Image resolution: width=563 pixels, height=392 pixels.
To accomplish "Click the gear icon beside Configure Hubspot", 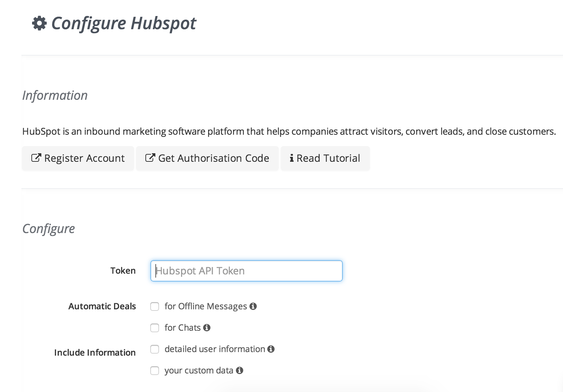I will (x=39, y=24).
